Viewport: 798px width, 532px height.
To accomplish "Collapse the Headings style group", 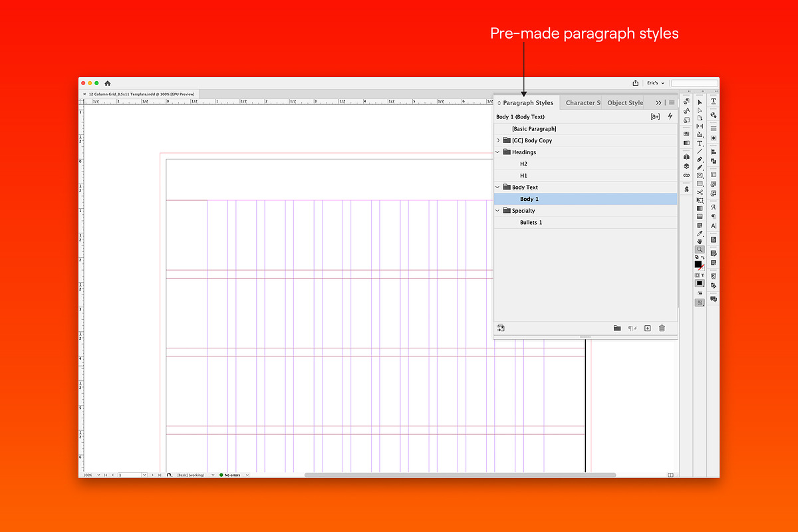I will (498, 152).
